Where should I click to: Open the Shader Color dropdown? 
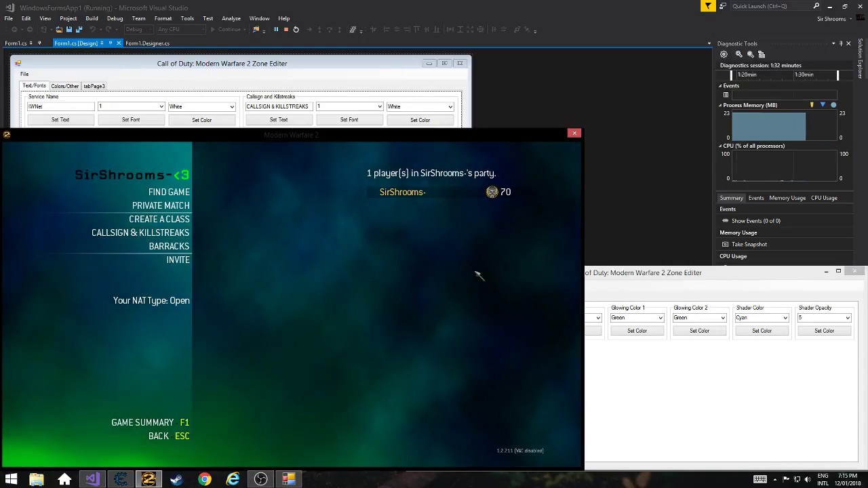[762, 318]
